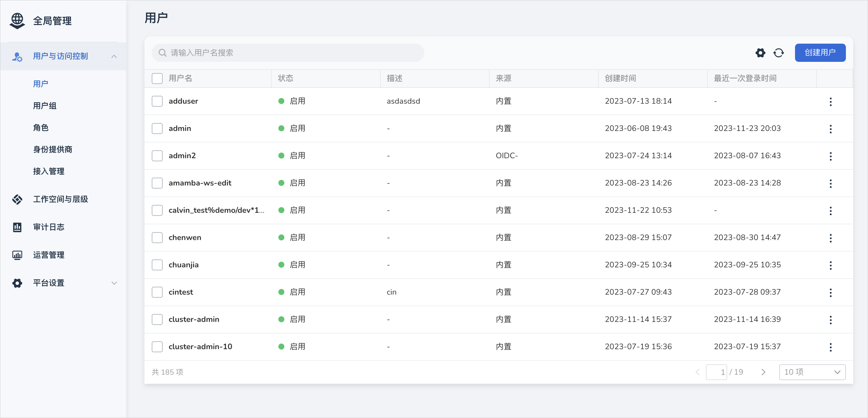Check the adduser row checkbox
This screenshot has width=868, height=418.
point(157,101)
